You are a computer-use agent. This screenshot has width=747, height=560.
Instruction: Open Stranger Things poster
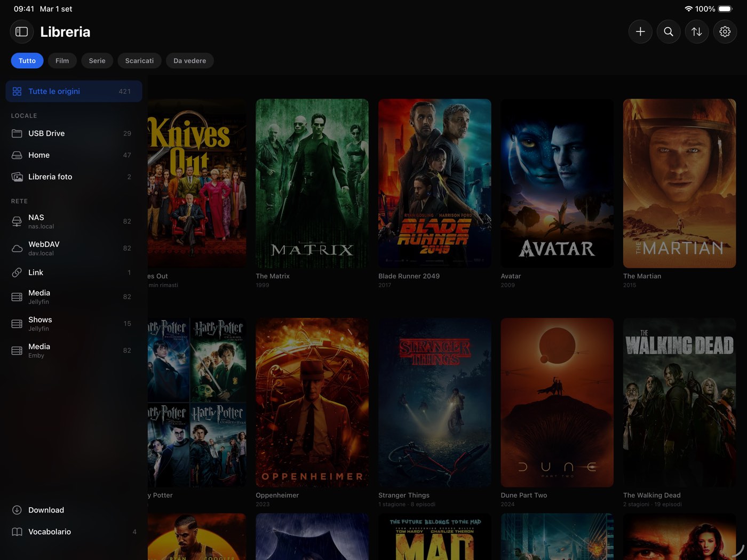coord(435,403)
